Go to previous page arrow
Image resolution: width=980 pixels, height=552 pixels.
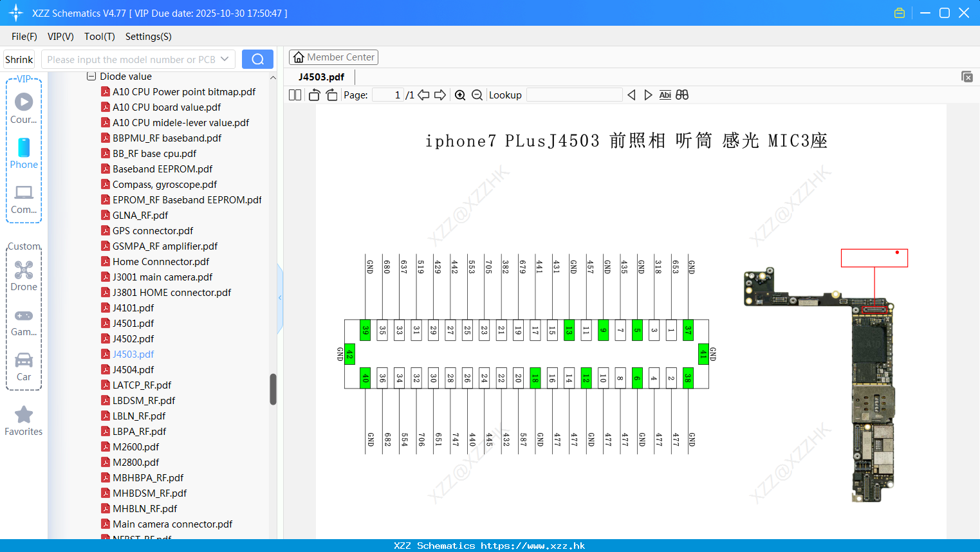coord(423,95)
